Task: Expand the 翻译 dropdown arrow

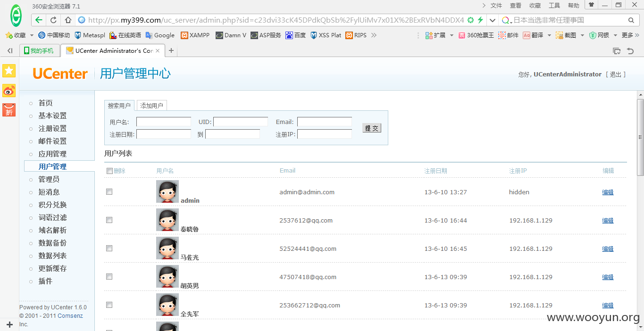Action: [549, 35]
